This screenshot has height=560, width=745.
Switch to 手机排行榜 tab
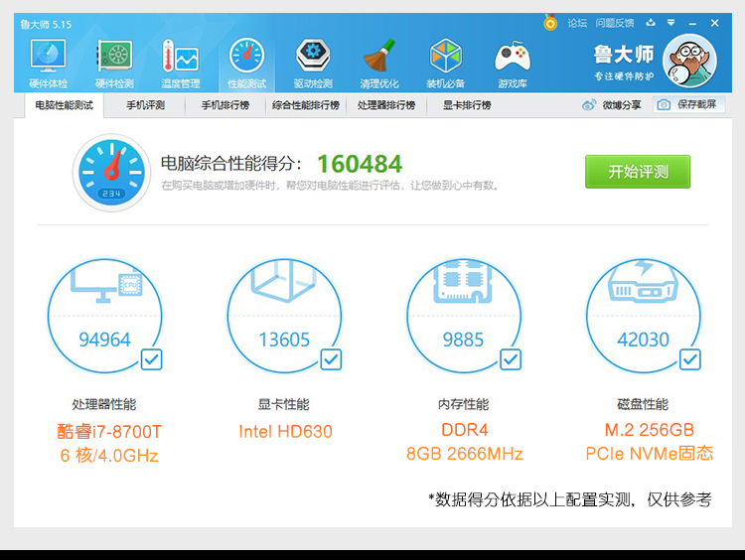pyautogui.click(x=225, y=105)
